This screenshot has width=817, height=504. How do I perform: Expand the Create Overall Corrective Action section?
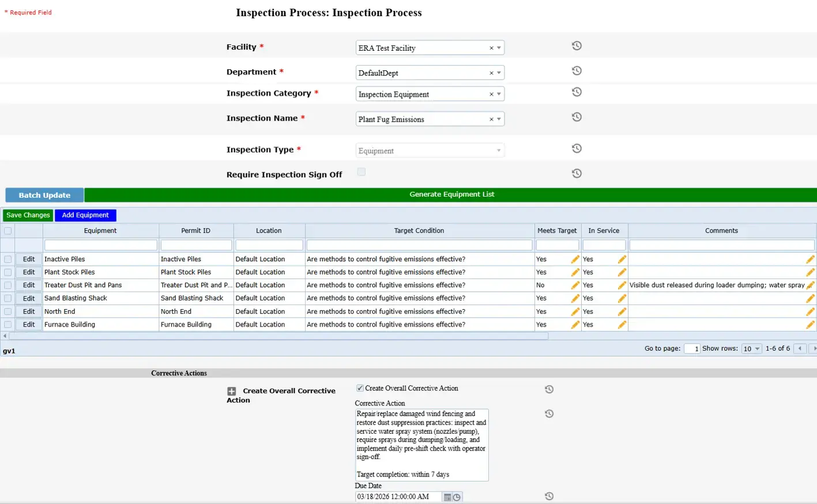tap(232, 391)
